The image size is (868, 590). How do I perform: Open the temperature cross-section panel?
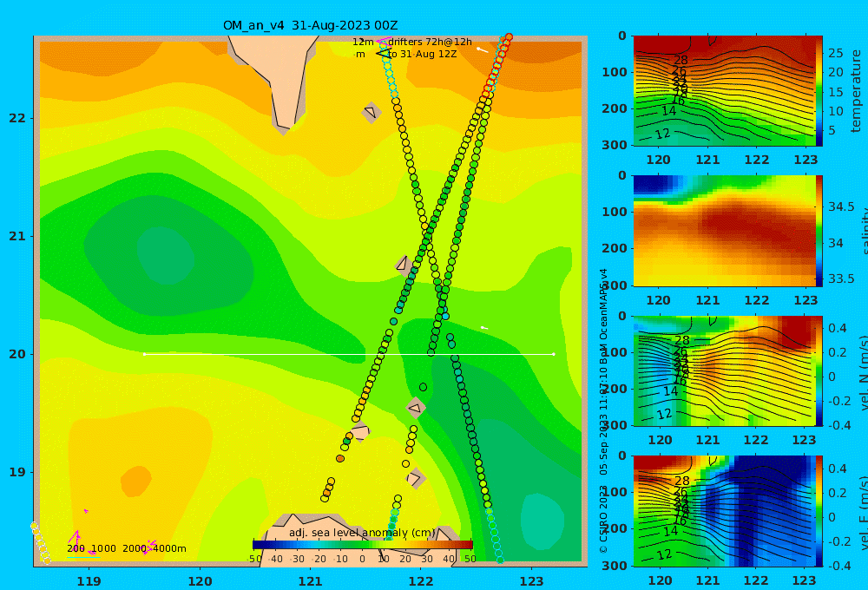pos(724,91)
